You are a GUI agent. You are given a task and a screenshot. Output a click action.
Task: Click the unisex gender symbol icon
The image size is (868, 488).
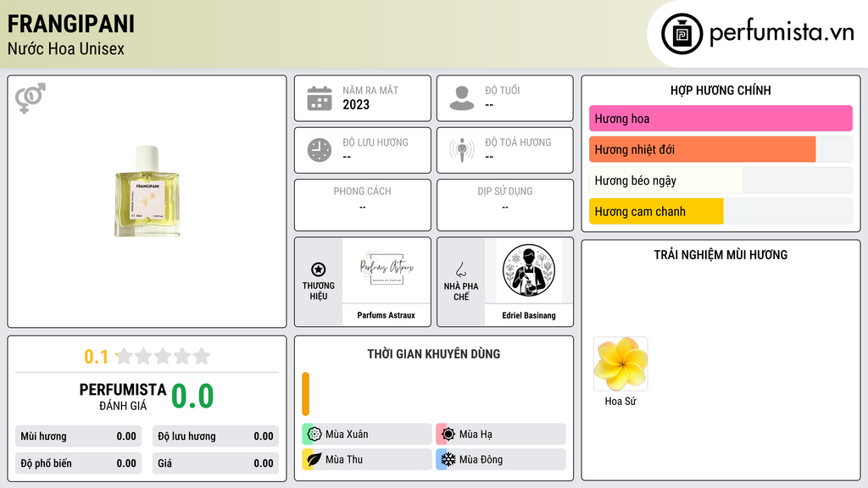pyautogui.click(x=31, y=98)
